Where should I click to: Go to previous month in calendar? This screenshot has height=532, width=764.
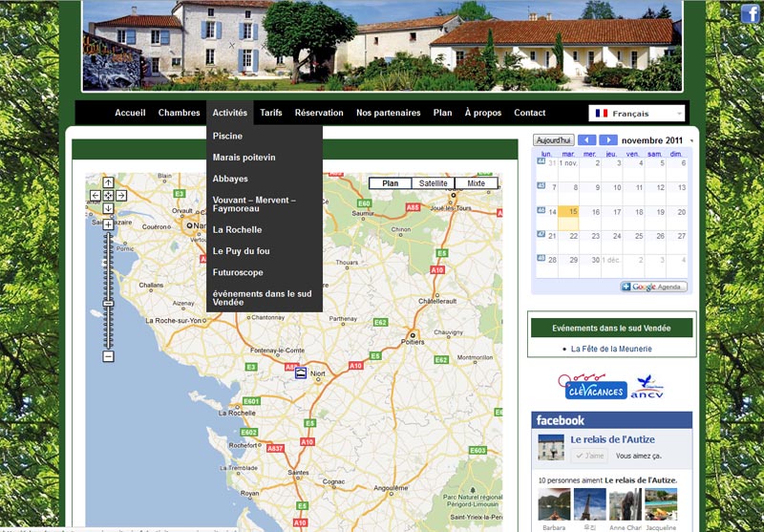586,140
